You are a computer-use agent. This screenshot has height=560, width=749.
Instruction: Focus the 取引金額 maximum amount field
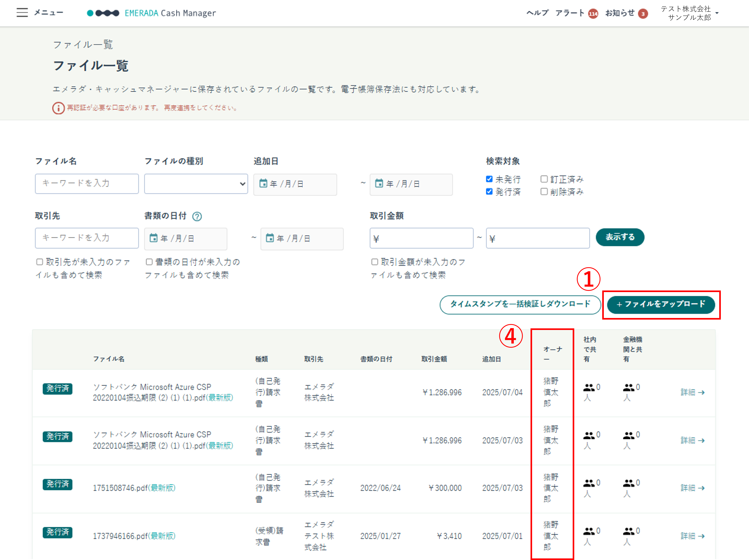(x=538, y=238)
